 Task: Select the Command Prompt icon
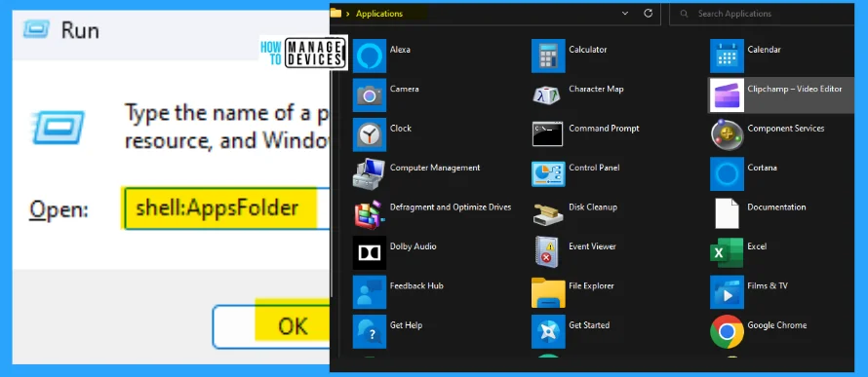pyautogui.click(x=548, y=134)
